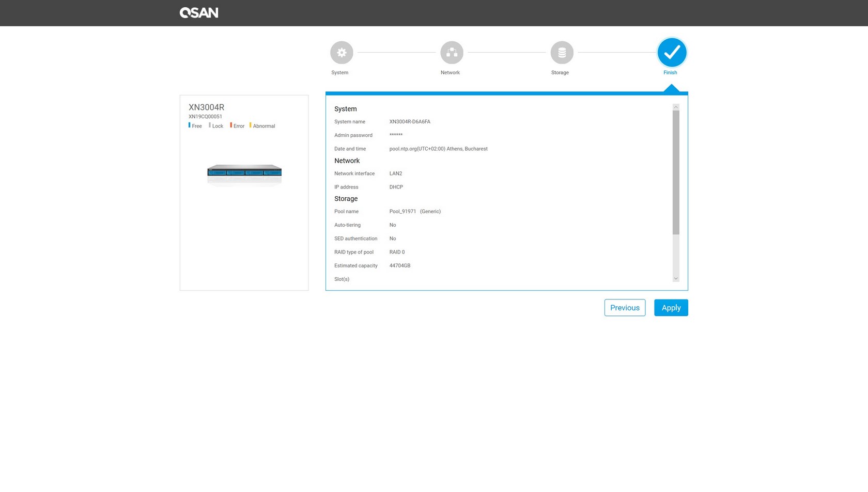
Task: Click the SED authentication No value
Action: (x=393, y=239)
